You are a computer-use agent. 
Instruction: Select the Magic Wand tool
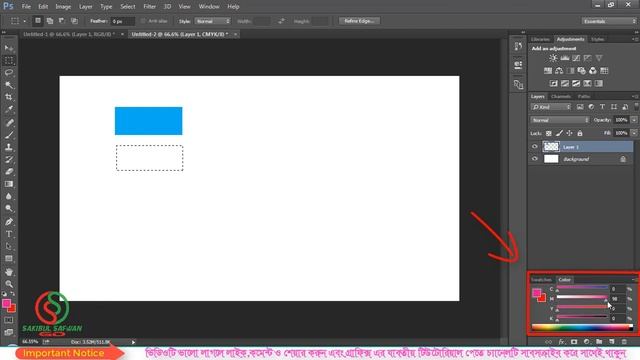9,85
